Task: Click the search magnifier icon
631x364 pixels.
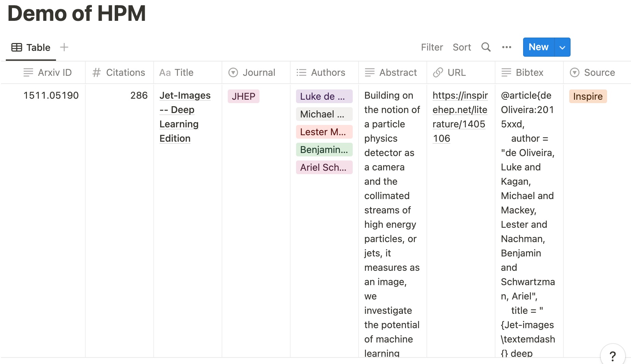Action: pyautogui.click(x=486, y=47)
